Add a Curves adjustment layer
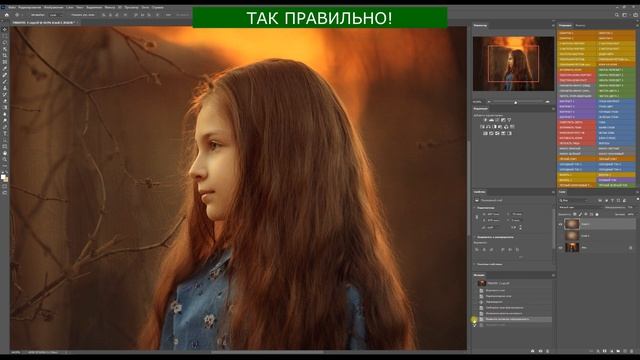Screen dimensions: 640x360 497,120
